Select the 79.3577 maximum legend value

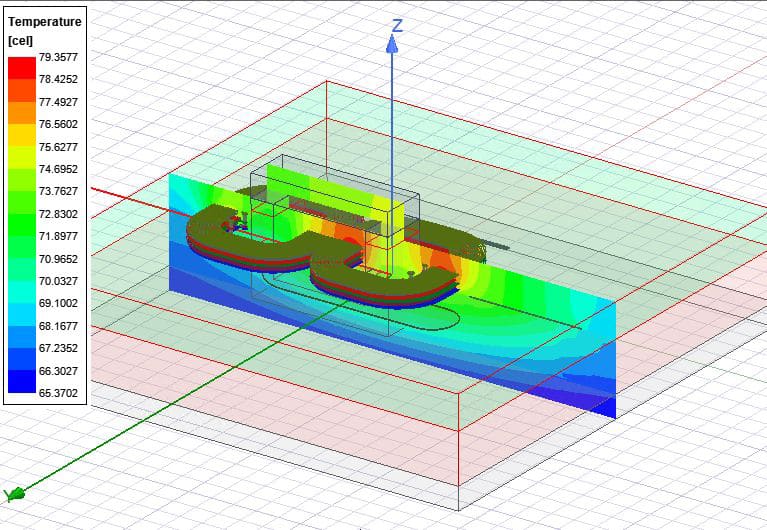pos(58,57)
